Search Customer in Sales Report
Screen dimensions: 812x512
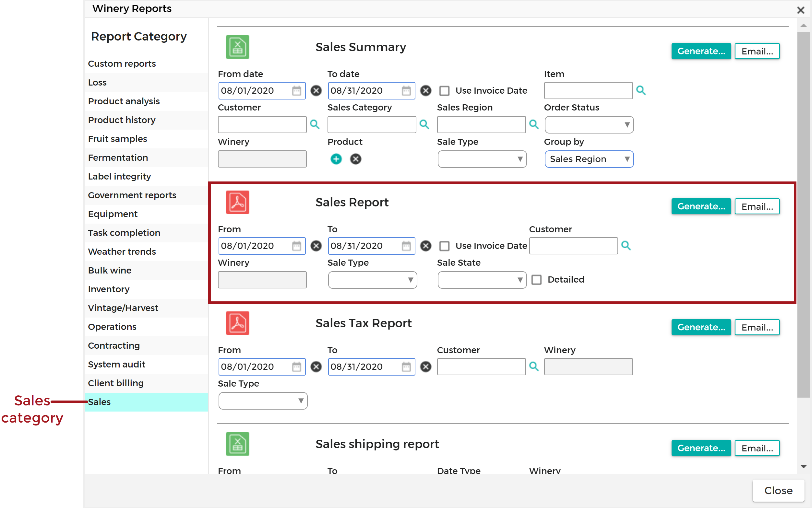(626, 245)
